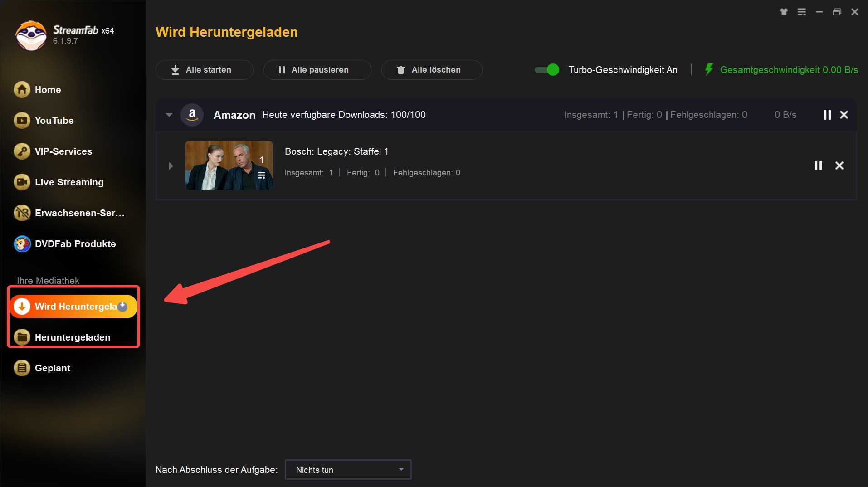Open the hamburger main menu
This screenshot has width=868, height=487.
click(802, 12)
